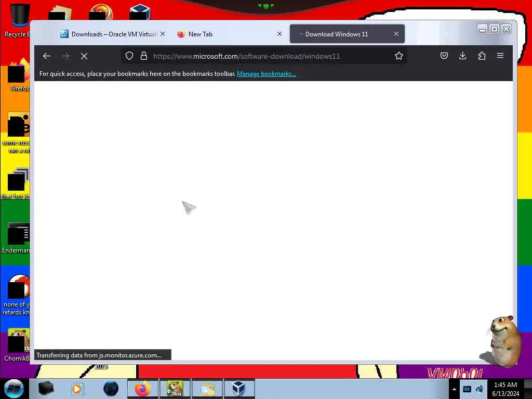532x399 pixels.
Task: Select the Firefox desktop shortcut
Action: click(x=19, y=75)
